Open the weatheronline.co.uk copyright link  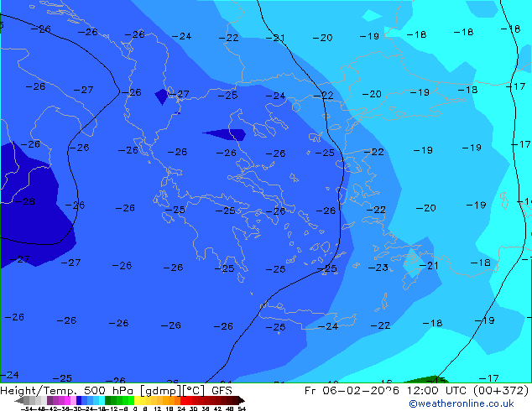click(x=462, y=403)
